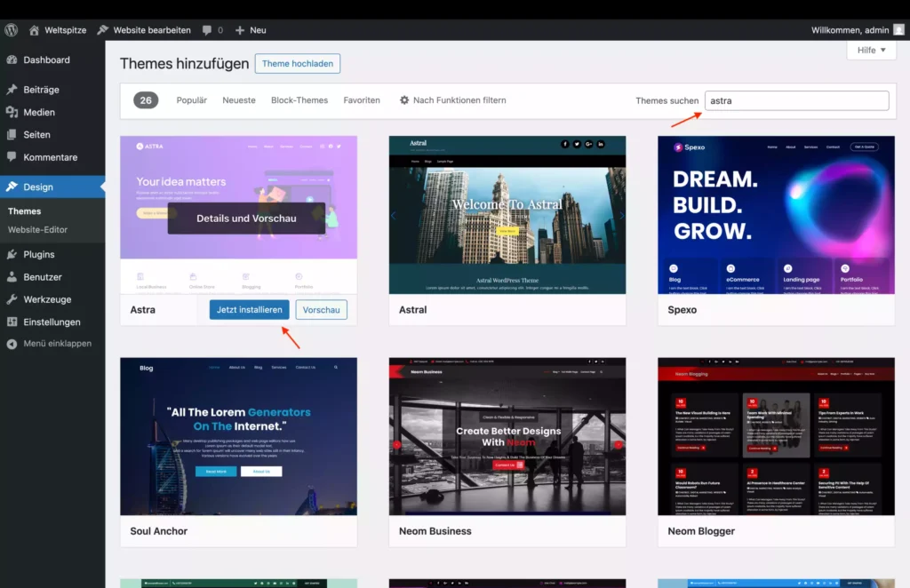Select the Themes submenu item

[24, 211]
